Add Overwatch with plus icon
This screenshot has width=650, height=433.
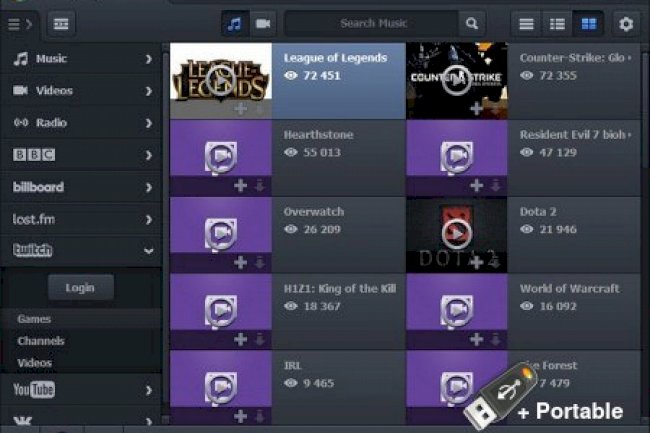(240, 262)
